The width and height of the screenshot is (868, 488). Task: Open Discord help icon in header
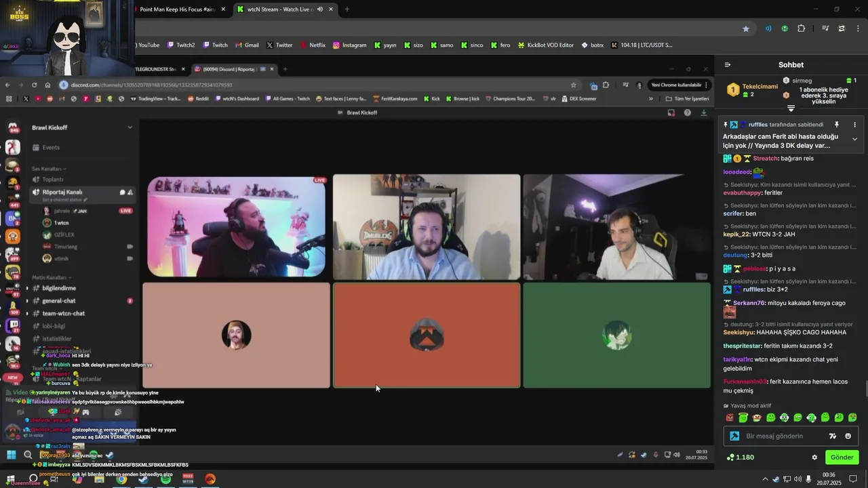pos(687,113)
